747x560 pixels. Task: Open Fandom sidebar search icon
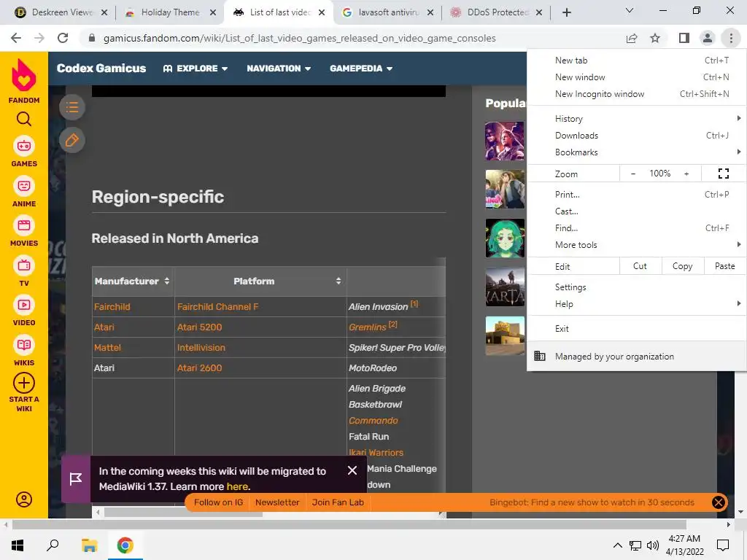click(x=24, y=119)
